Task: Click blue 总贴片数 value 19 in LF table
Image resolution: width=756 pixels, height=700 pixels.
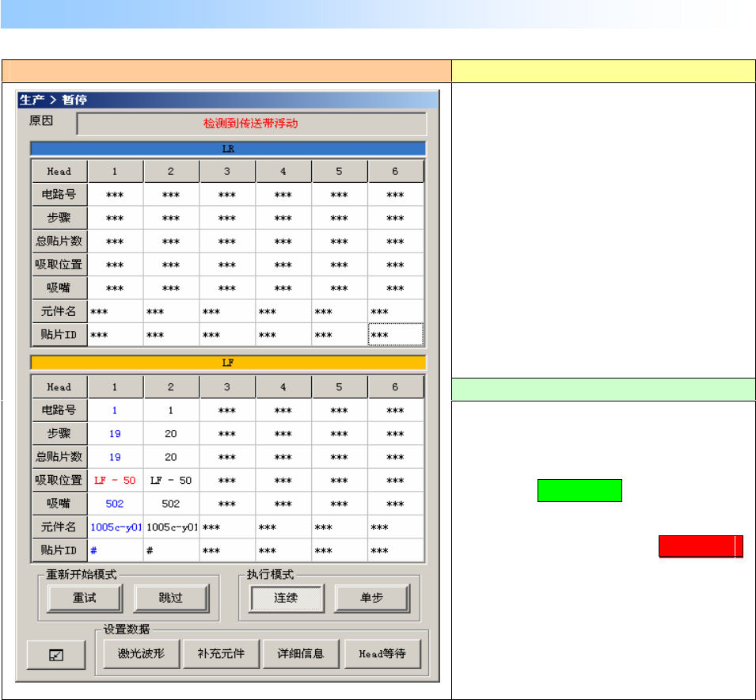Action: tap(115, 457)
